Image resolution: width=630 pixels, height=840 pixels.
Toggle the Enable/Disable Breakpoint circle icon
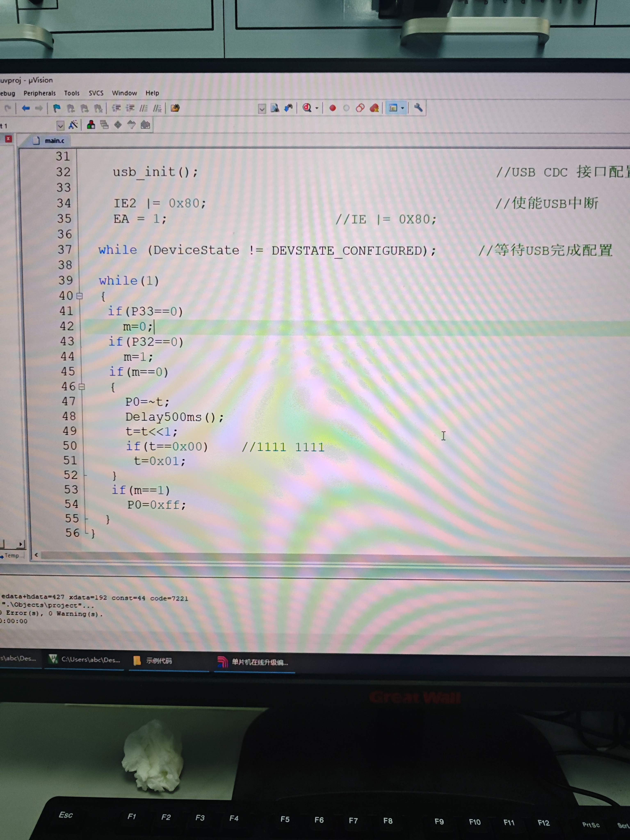[x=346, y=108]
